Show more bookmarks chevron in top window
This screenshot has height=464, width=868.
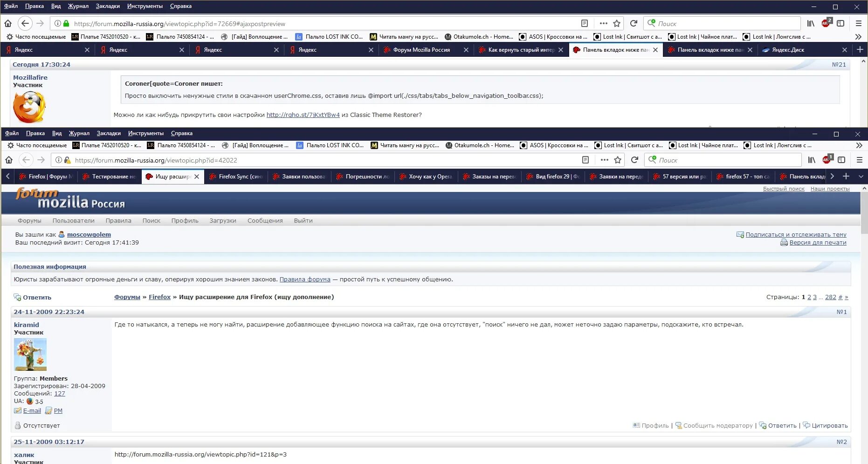coord(858,36)
